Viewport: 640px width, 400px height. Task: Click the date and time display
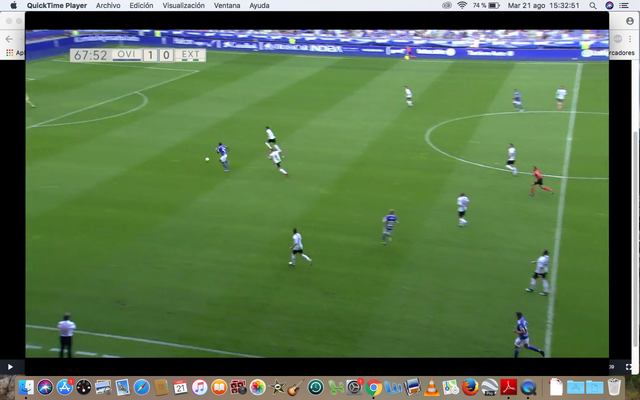point(543,5)
